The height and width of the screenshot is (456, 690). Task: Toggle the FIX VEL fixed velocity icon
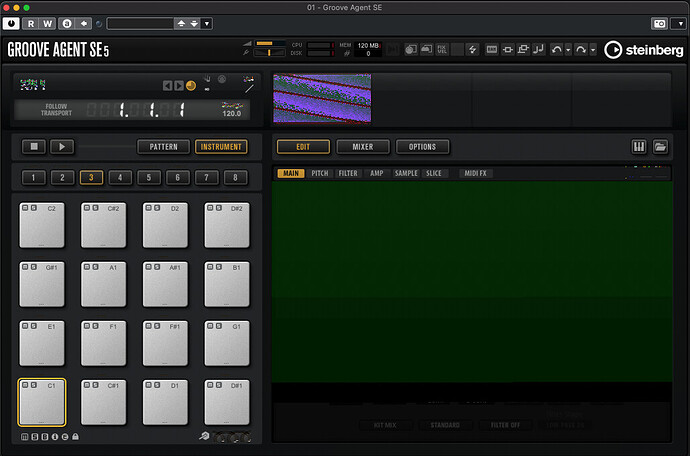(442, 49)
